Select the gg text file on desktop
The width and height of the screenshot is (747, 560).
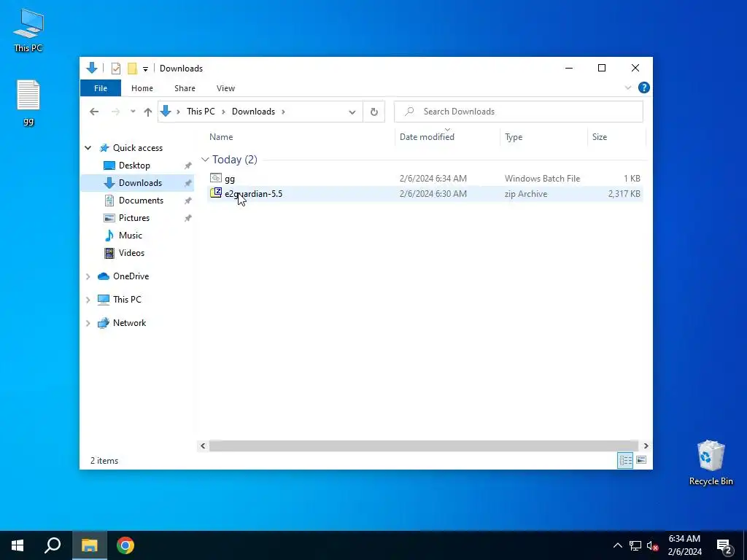pyautogui.click(x=28, y=102)
